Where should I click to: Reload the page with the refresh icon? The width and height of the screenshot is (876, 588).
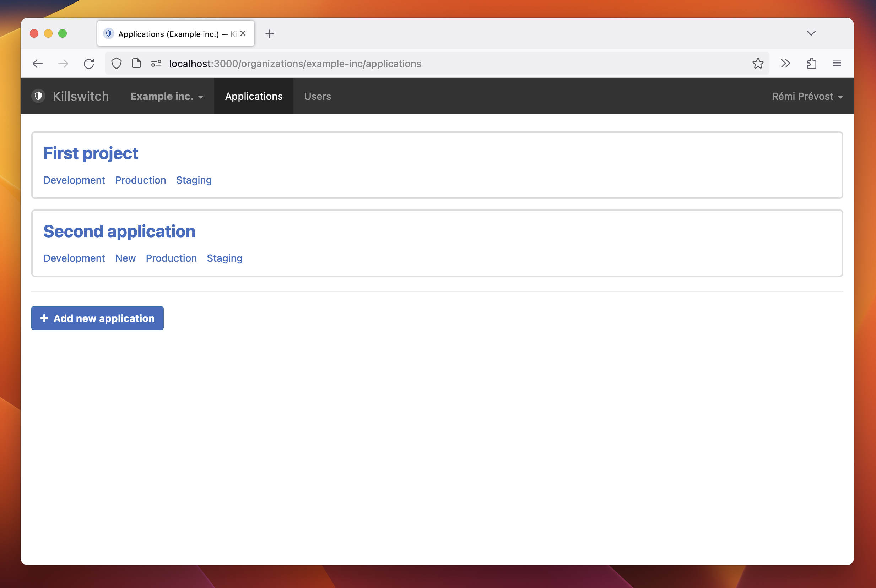point(89,64)
